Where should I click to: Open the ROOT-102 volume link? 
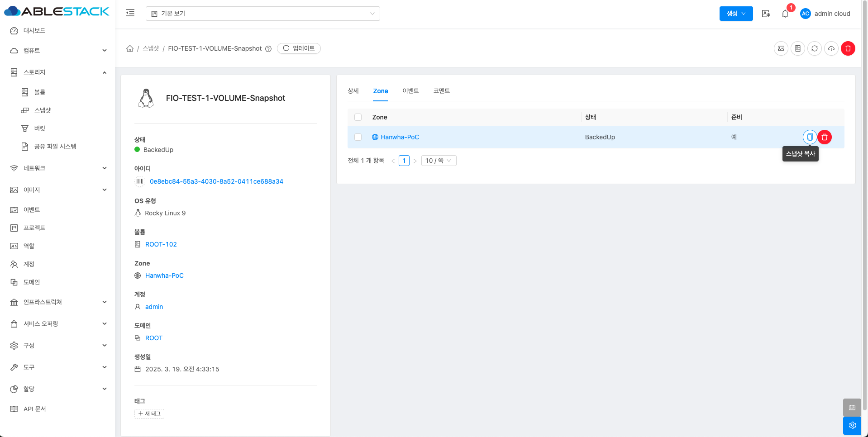(161, 244)
